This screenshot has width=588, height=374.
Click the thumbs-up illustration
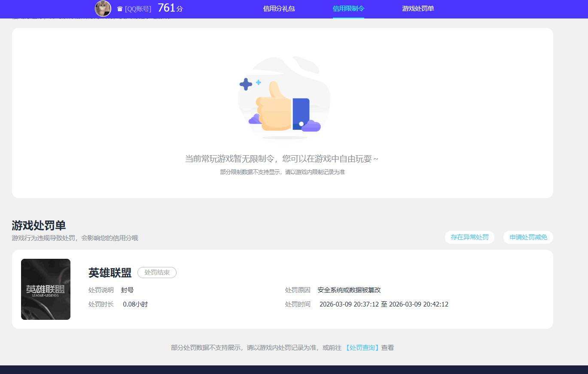tap(284, 98)
